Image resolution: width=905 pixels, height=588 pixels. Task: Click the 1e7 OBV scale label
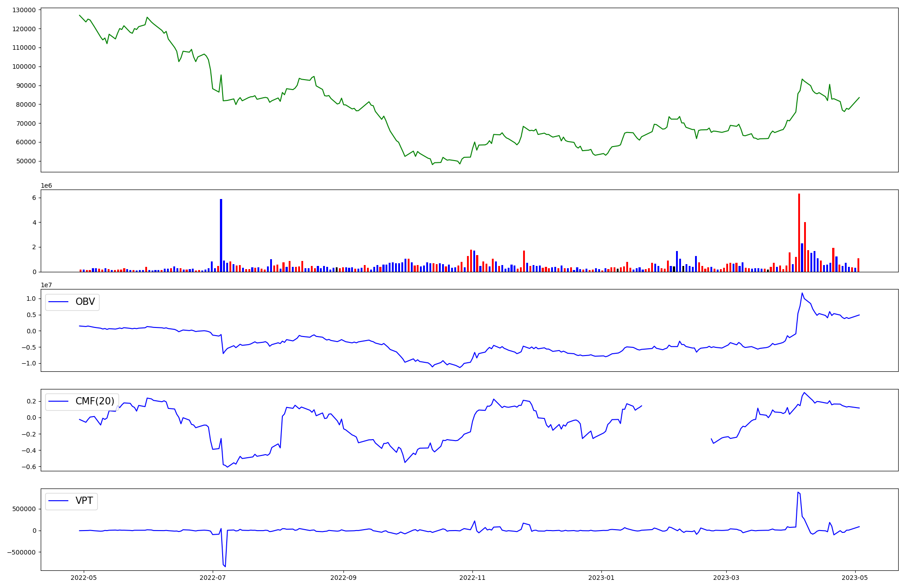[x=46, y=285]
